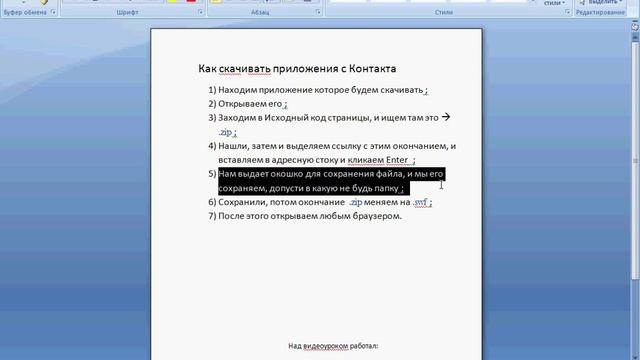Screen dimensions: 640x360
Task: Click the heading 'Как скачивать приложения с Контакта'
Action: pyautogui.click(x=297, y=69)
